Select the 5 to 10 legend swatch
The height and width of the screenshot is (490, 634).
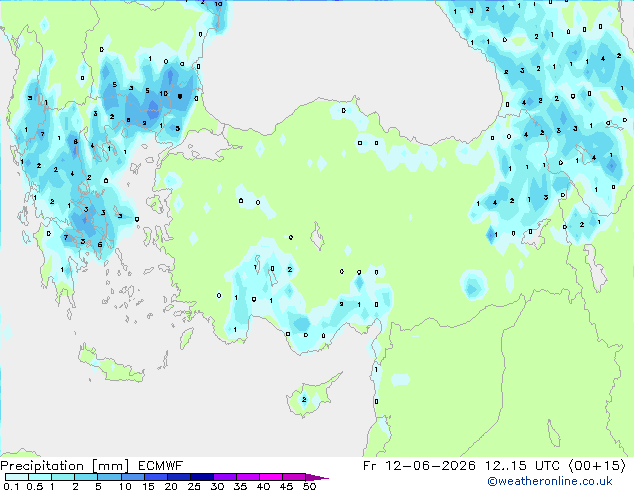point(109,477)
